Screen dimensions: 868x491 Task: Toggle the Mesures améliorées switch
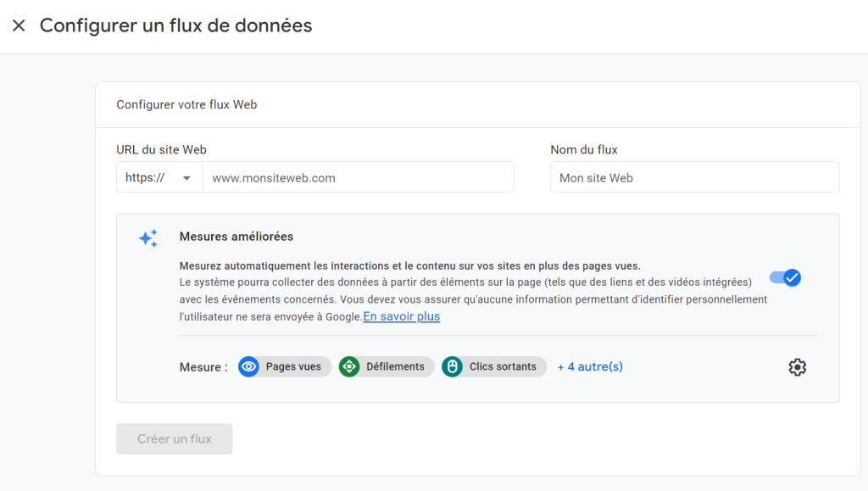click(785, 277)
